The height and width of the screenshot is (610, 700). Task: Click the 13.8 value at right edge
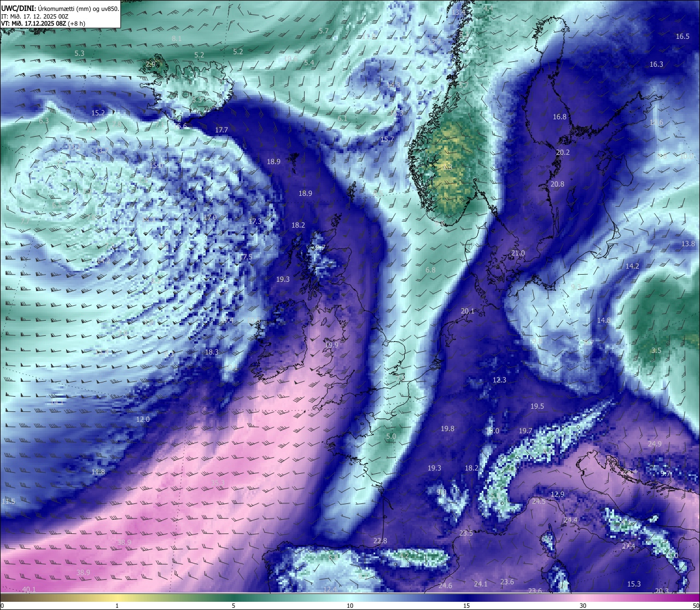(688, 243)
